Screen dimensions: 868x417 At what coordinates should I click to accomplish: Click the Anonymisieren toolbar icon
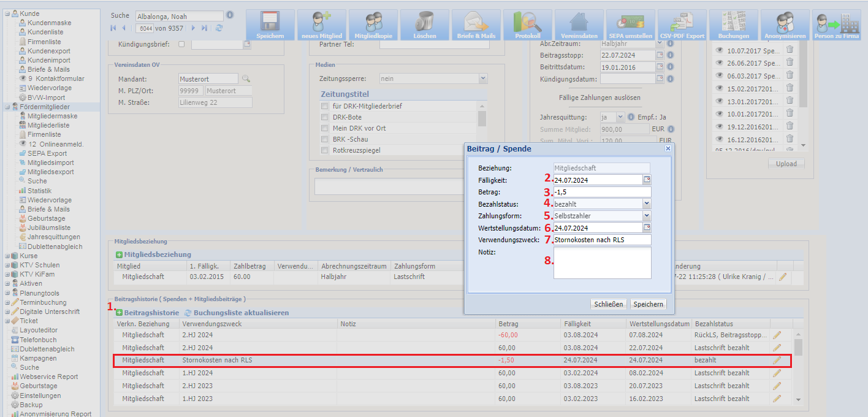click(785, 25)
